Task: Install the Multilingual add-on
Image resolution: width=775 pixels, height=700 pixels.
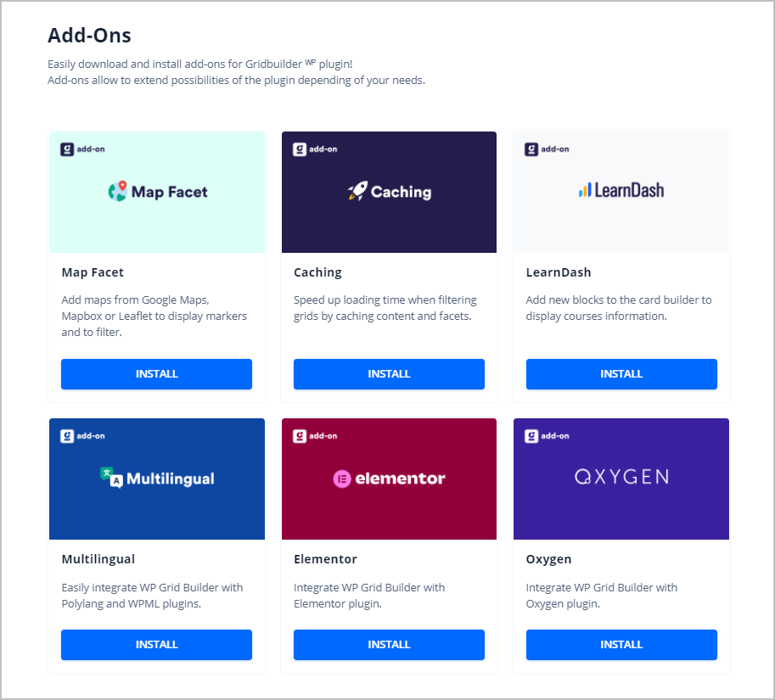Action: [x=157, y=645]
